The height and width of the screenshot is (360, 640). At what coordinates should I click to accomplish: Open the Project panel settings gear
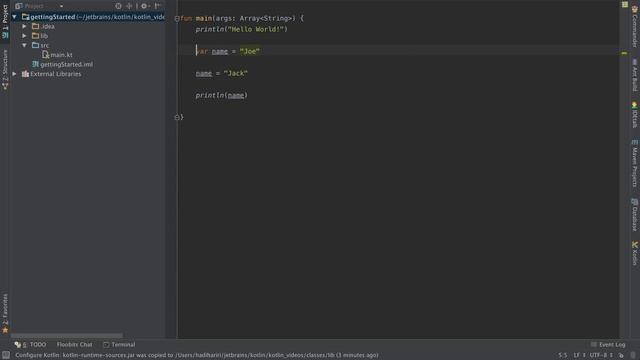tap(144, 6)
